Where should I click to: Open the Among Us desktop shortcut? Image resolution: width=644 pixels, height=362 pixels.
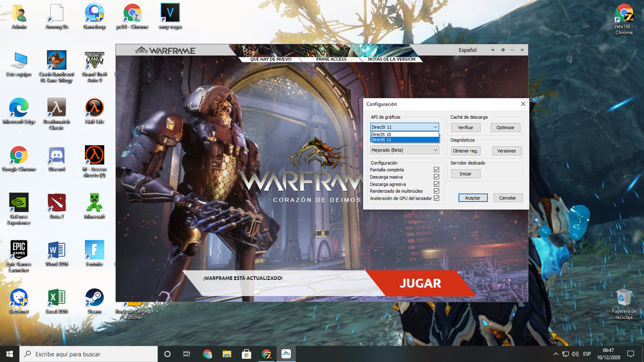click(57, 17)
